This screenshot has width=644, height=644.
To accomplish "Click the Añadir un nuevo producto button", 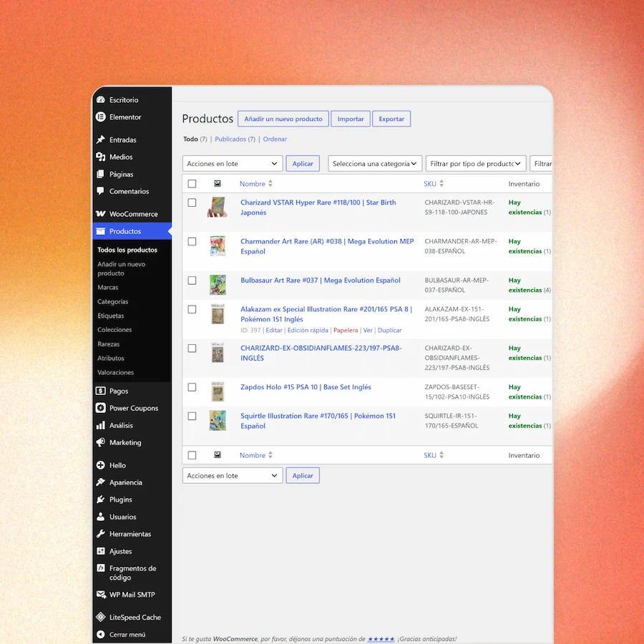I will [x=283, y=119].
